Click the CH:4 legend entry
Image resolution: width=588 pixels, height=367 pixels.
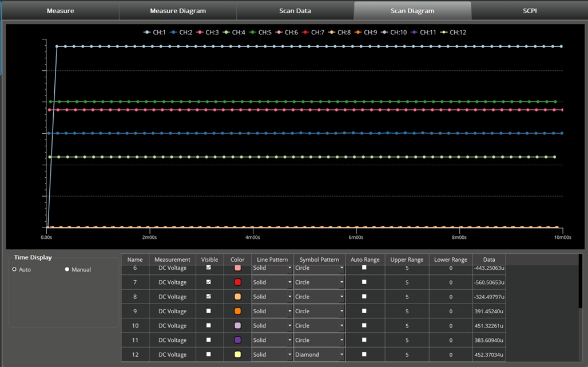[x=234, y=32]
